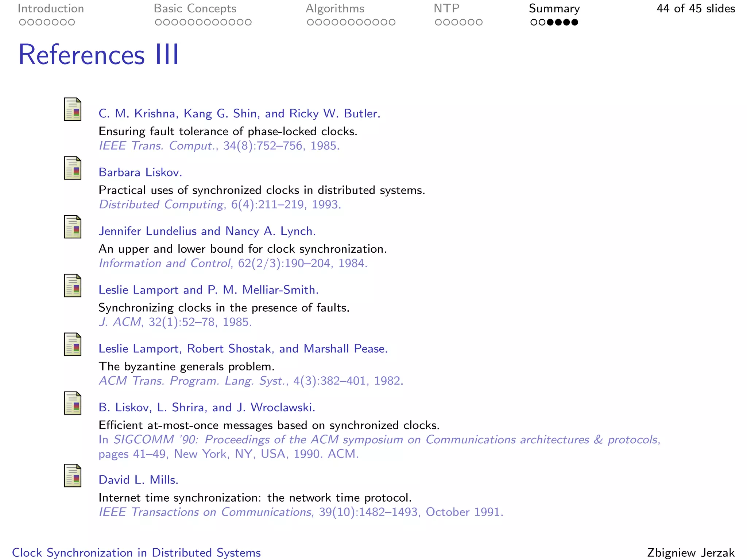The image size is (747, 560).
Task: Click document icon beside Krishna, Shin, Butler reference
Action: (x=73, y=109)
